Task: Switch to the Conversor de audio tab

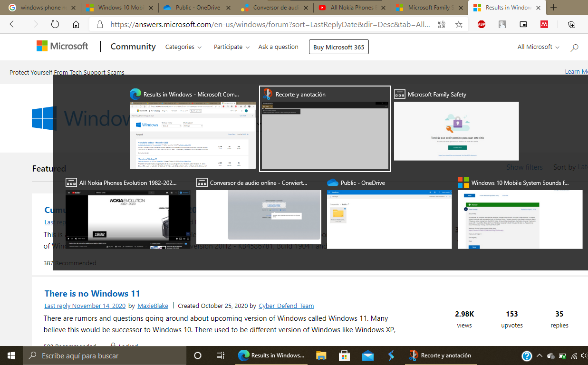Action: (x=274, y=8)
